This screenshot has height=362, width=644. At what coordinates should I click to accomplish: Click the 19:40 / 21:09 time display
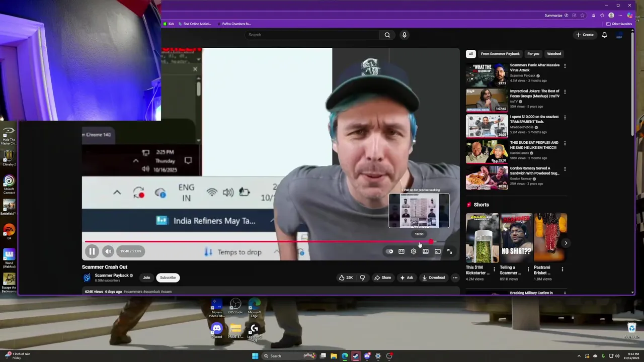pos(131,251)
